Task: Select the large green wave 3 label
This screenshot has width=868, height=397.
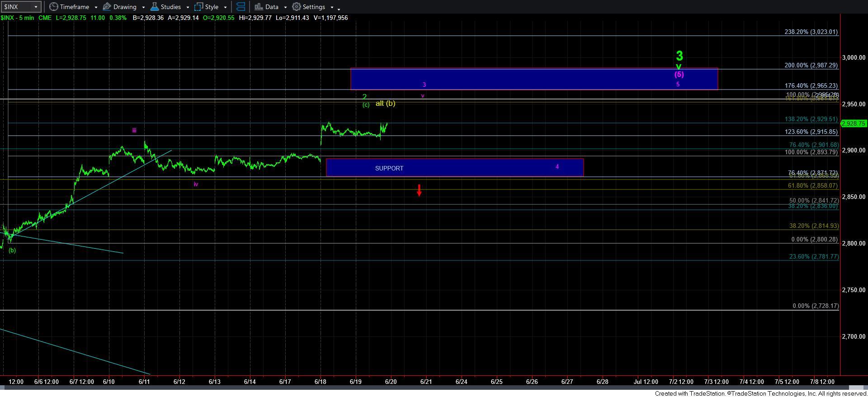Action: 679,56
